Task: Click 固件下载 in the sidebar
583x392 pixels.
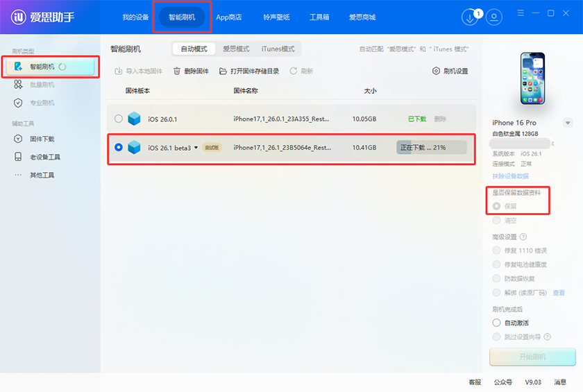Action: click(x=41, y=139)
